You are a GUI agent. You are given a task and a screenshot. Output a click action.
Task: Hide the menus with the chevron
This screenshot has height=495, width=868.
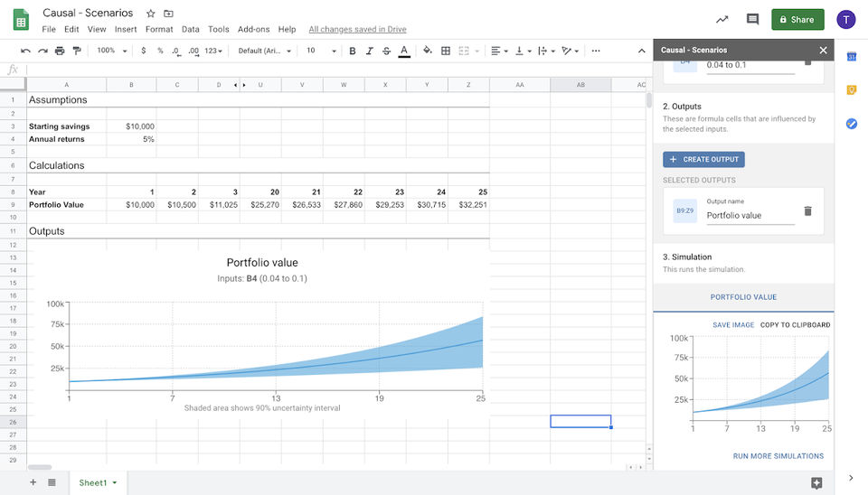[642, 51]
